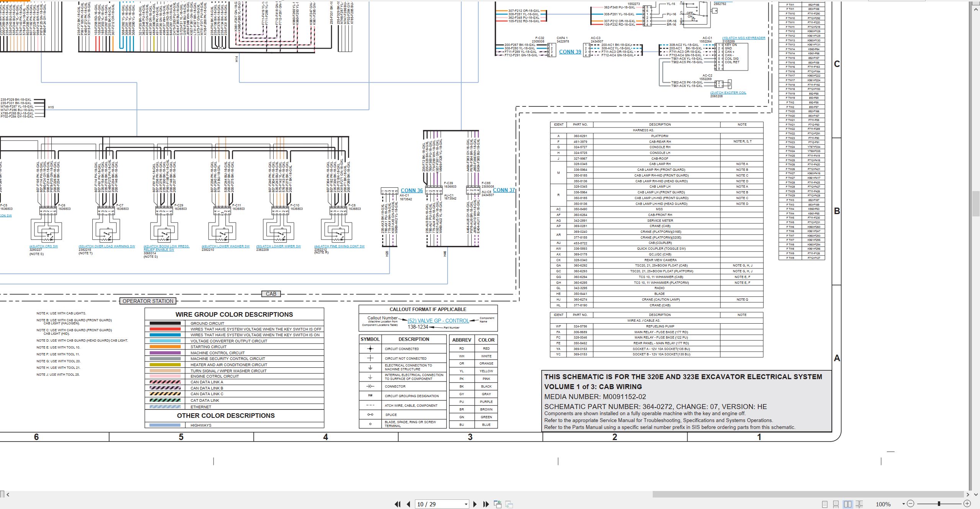Click the CALLOUT FORMAT IF APPLICABLE heading
980x509 pixels.
pyautogui.click(x=428, y=309)
